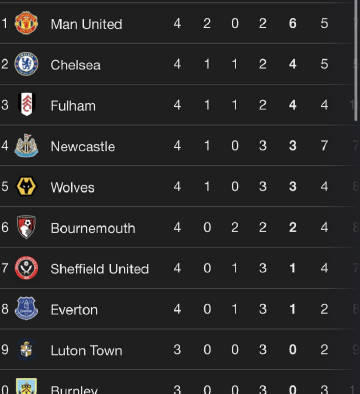Open the Newcastle team link
Screen dimensions: 360x394
(x=83, y=146)
